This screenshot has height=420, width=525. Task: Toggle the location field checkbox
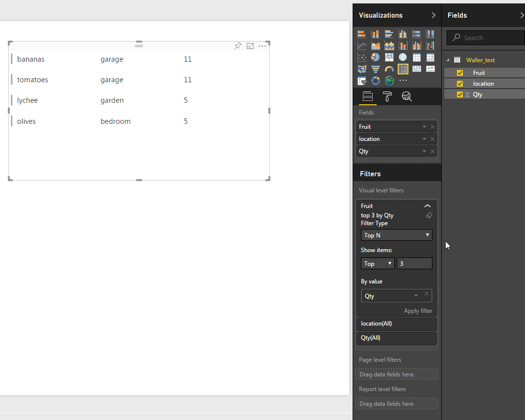point(460,84)
